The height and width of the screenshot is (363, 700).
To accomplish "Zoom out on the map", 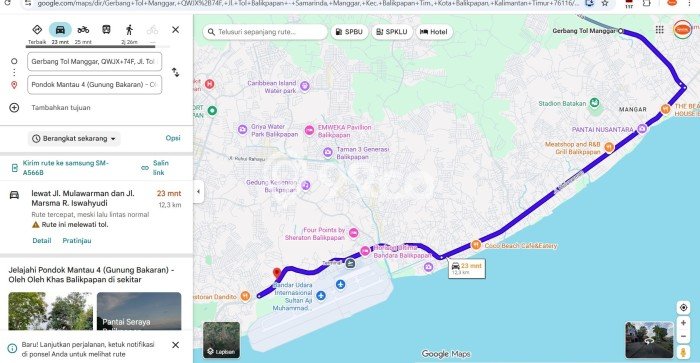I will [683, 337].
